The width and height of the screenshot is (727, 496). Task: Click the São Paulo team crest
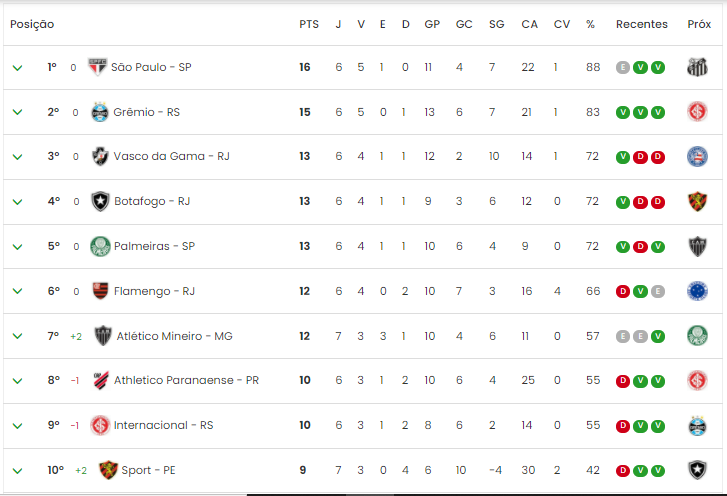(x=97, y=67)
